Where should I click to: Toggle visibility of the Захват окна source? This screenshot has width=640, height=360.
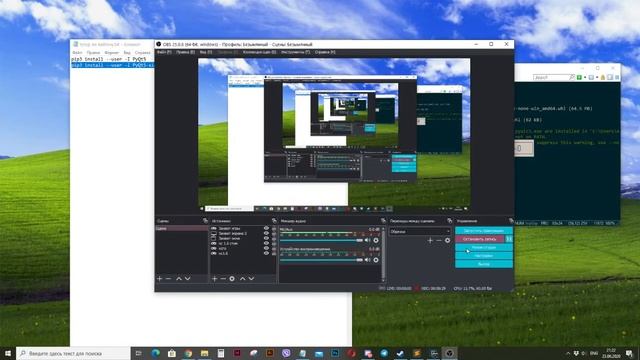pos(267,238)
